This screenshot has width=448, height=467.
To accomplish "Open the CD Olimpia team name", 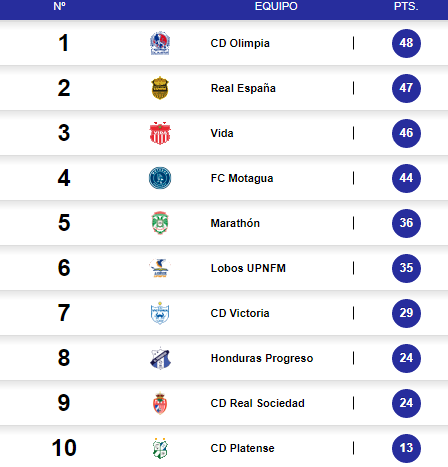I will [x=240, y=43].
